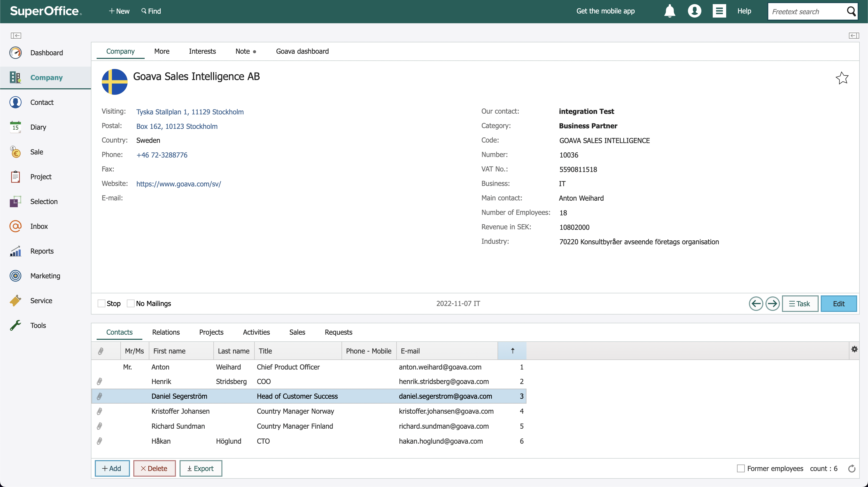Open the Diary calendar icon
Image resolution: width=868 pixels, height=487 pixels.
click(x=16, y=127)
